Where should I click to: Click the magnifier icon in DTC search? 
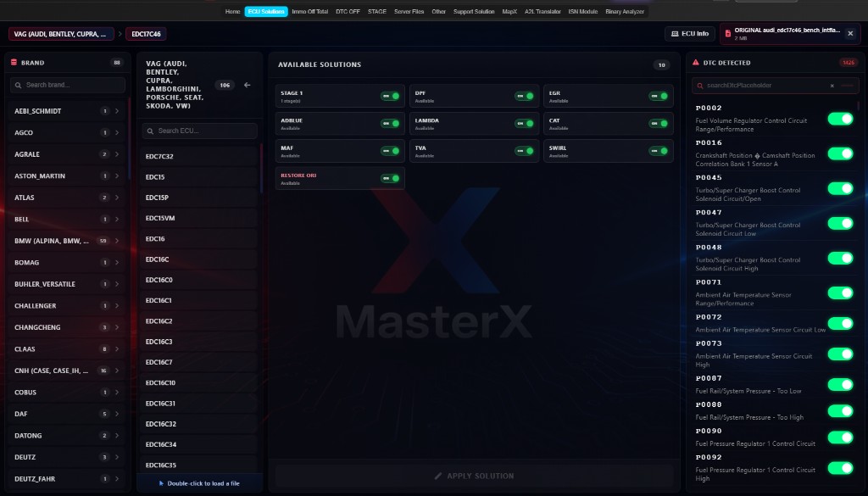pyautogui.click(x=699, y=86)
